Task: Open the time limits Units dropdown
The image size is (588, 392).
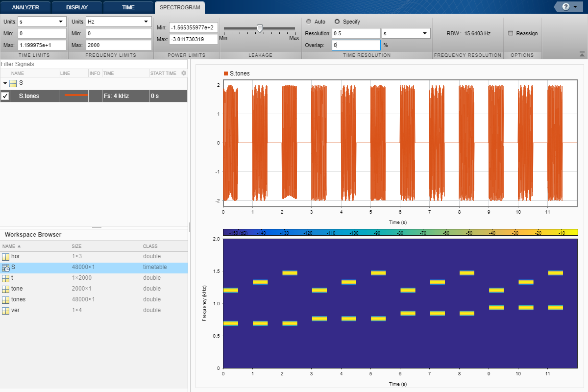Action: coord(42,22)
